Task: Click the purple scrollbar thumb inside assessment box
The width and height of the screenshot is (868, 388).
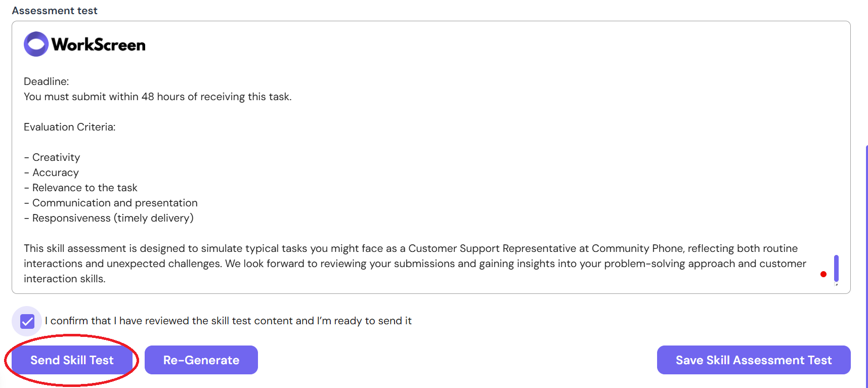Action: (x=836, y=268)
